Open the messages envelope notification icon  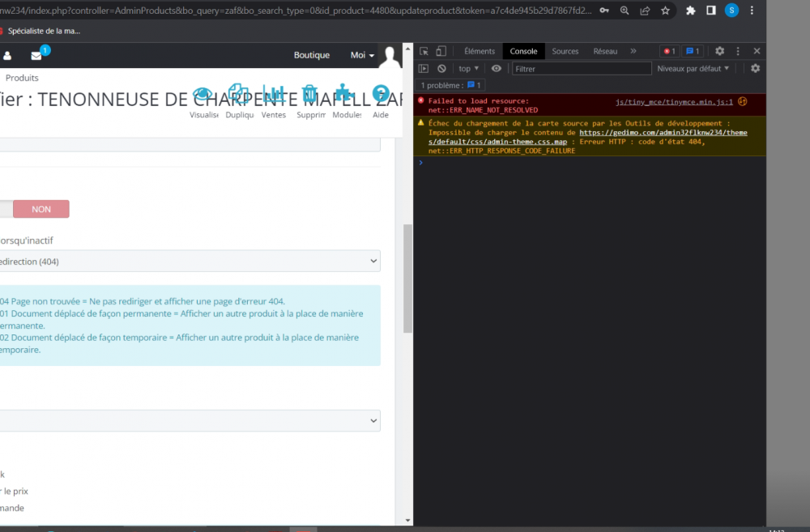[36, 56]
